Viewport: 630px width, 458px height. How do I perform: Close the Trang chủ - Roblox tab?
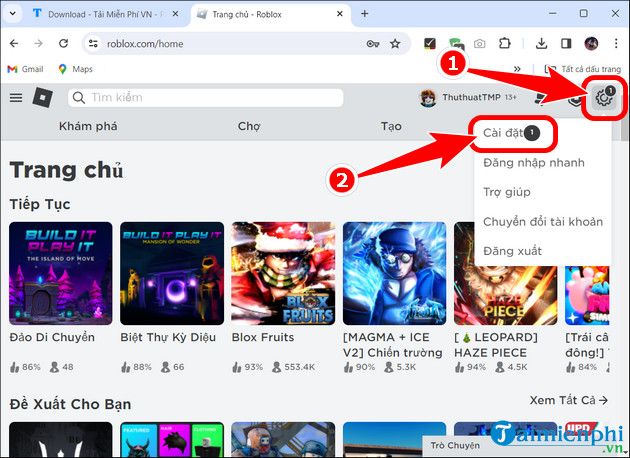[x=340, y=14]
